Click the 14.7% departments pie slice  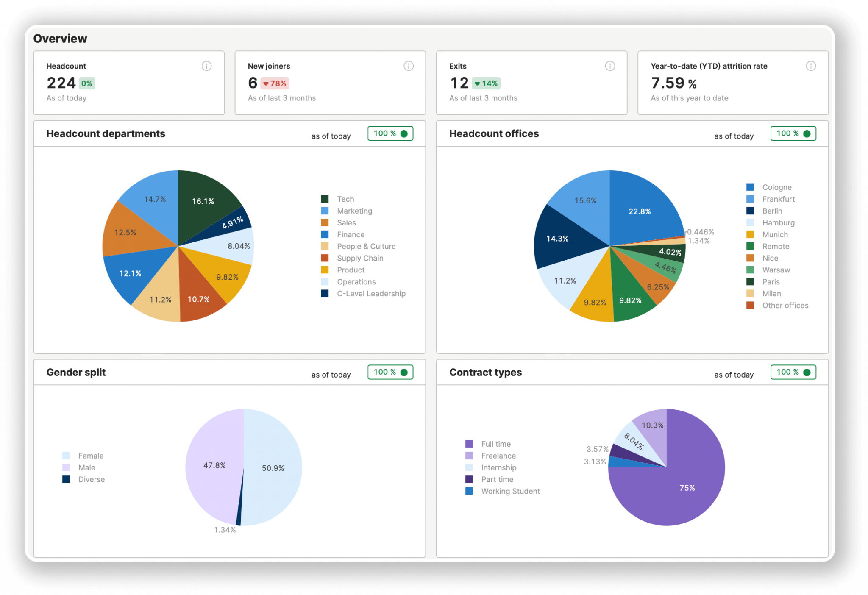(x=155, y=199)
